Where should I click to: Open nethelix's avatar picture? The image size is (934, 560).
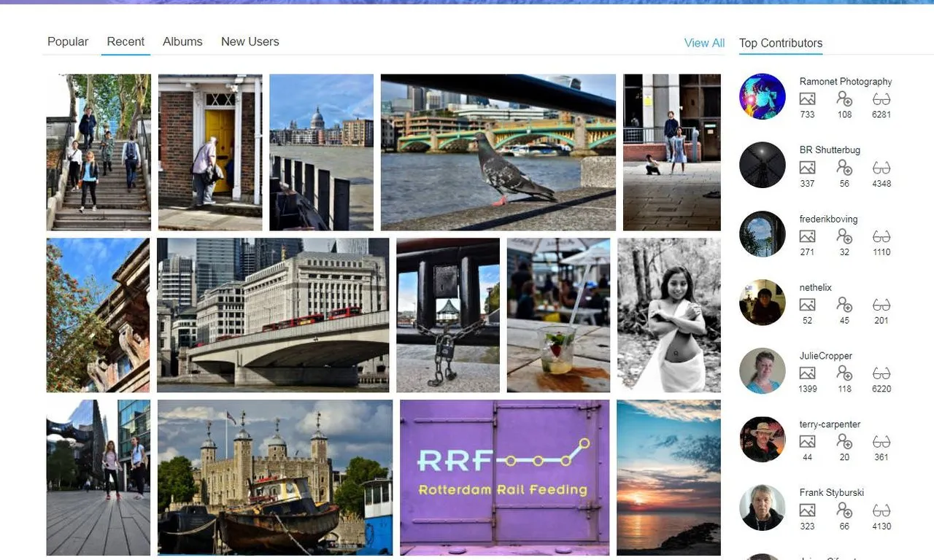pos(763,302)
